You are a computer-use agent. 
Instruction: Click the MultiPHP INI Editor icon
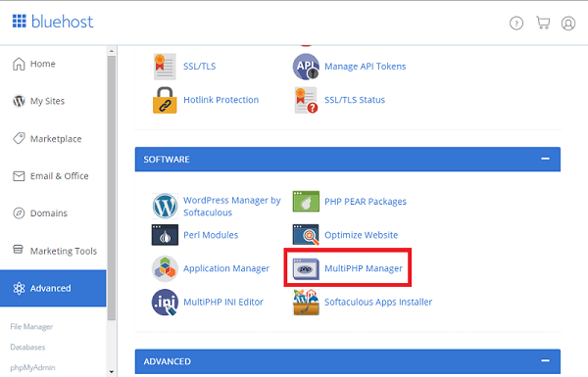(165, 302)
